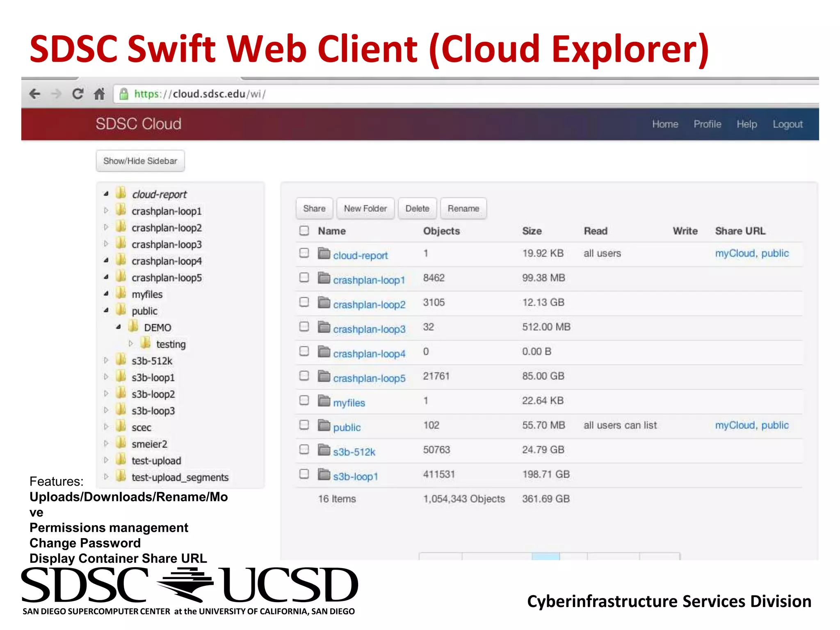The width and height of the screenshot is (840, 630).
Task: Click the green padlock security icon
Action: click(x=123, y=94)
